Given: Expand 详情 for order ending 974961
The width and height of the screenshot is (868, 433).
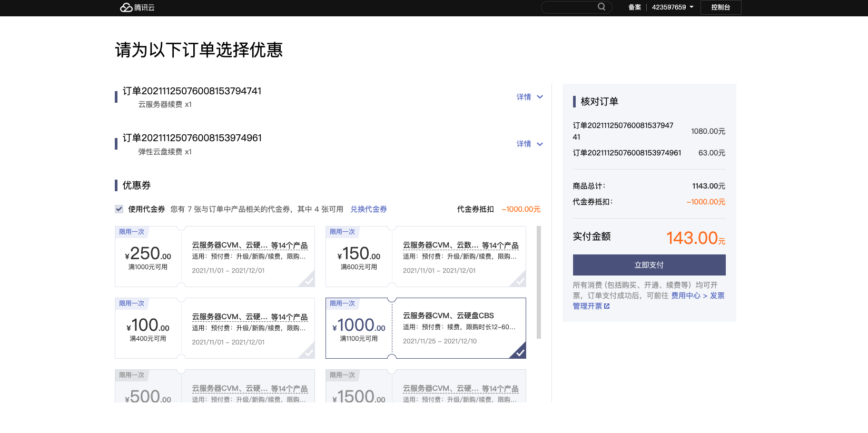Looking at the screenshot, I should click(529, 144).
